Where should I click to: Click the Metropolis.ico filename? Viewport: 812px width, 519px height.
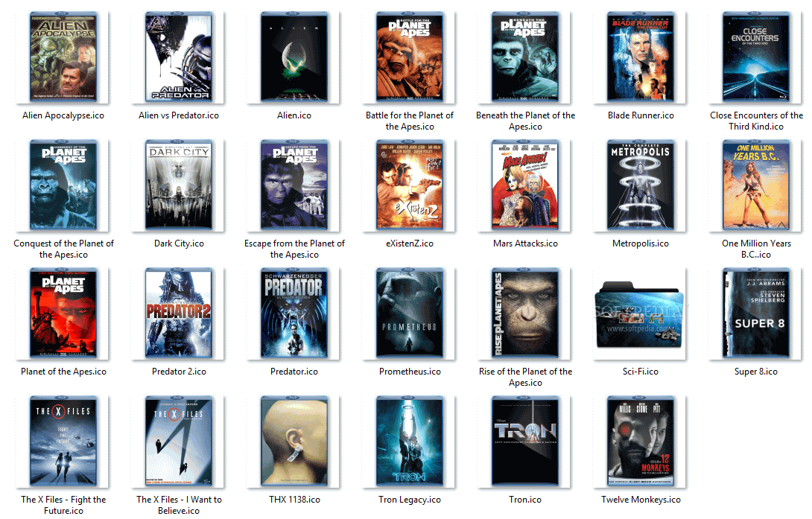pyautogui.click(x=641, y=243)
